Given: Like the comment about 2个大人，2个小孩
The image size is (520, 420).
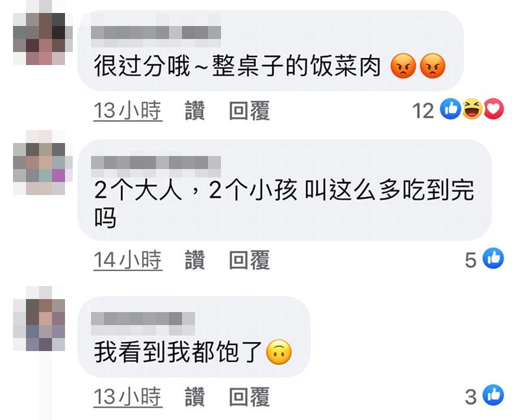Looking at the screenshot, I should point(194,260).
